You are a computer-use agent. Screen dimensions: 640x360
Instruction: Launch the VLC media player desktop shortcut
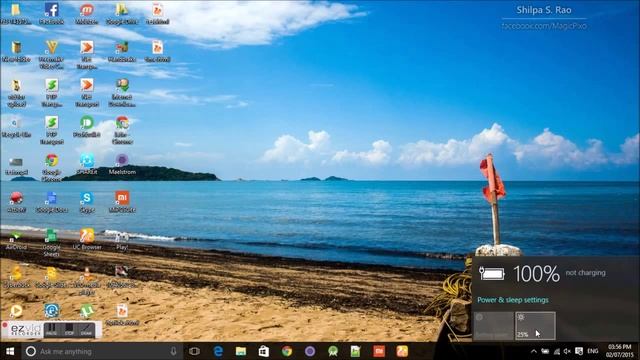tap(87, 281)
